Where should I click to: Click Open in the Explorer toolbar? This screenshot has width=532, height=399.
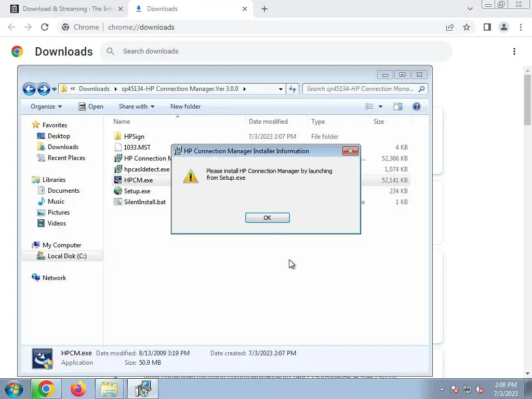coord(90,107)
